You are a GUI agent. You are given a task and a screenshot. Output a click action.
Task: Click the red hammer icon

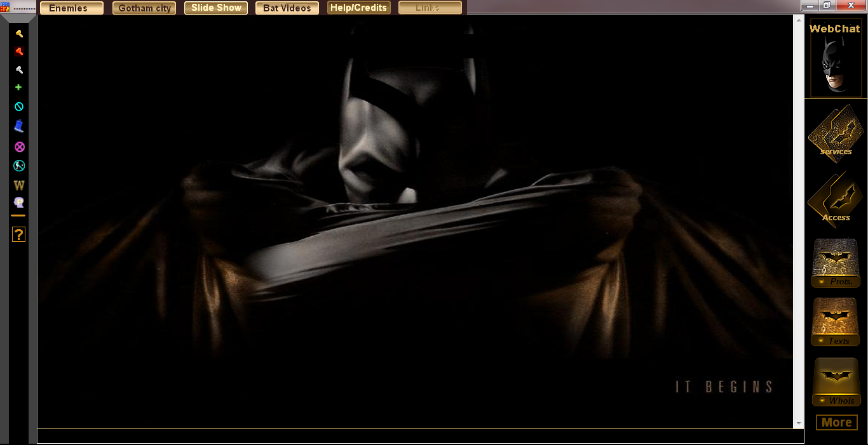coord(19,51)
